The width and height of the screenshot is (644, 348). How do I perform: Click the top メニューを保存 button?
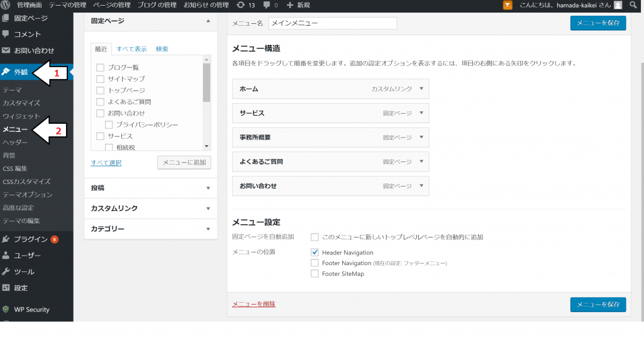[598, 23]
